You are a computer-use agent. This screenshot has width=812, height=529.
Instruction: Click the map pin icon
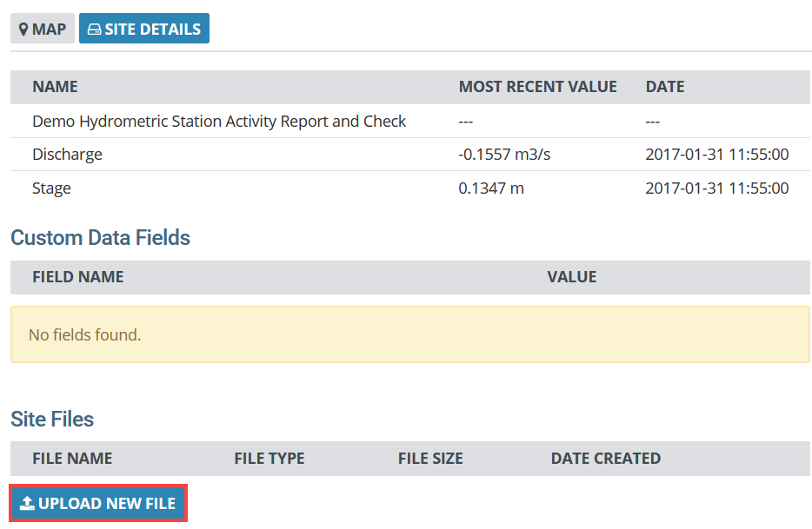tap(23, 30)
